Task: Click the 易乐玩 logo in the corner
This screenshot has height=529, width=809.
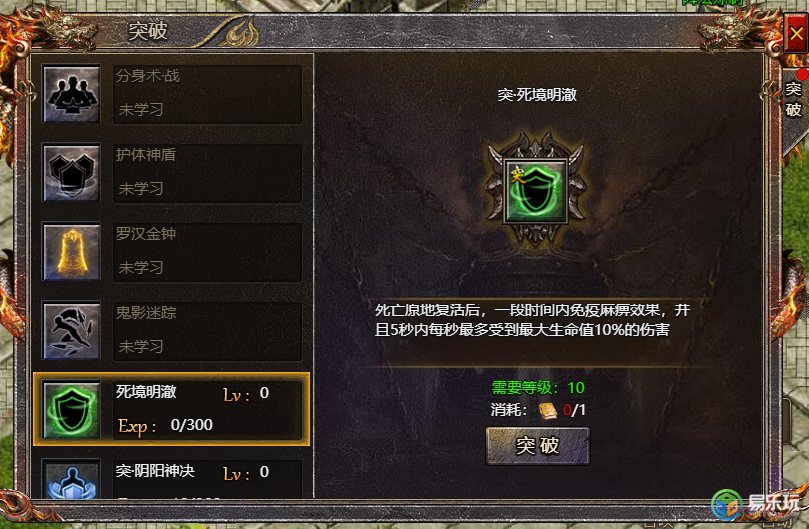Action: (x=756, y=504)
